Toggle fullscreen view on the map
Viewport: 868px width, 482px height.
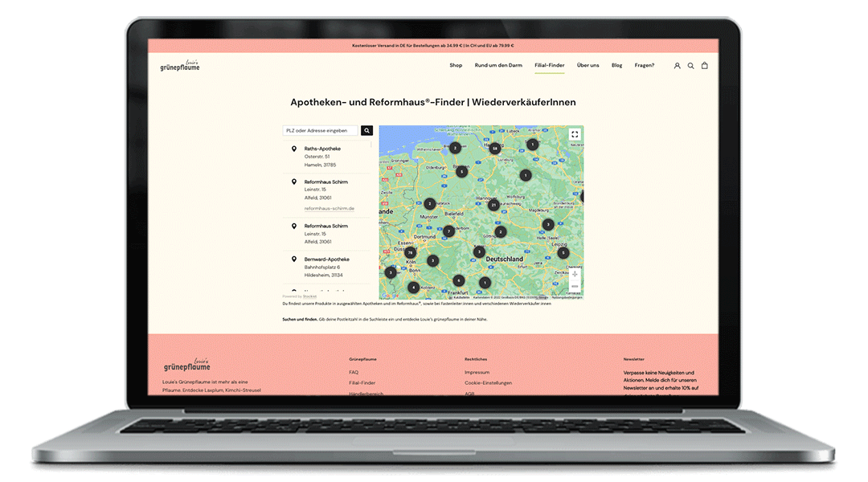(x=575, y=135)
